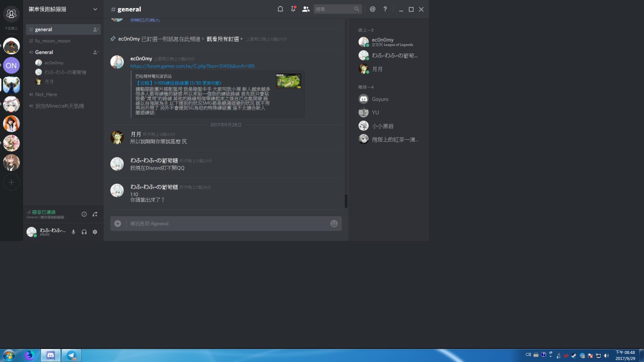Click ec0n0my's avatar on the link message
The image size is (644, 362).
[117, 62]
